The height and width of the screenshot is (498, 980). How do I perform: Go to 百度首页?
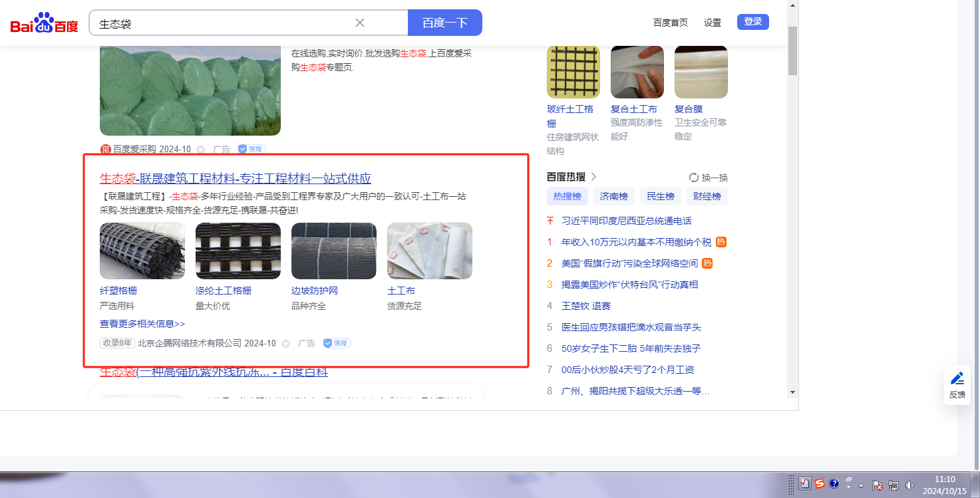click(671, 23)
